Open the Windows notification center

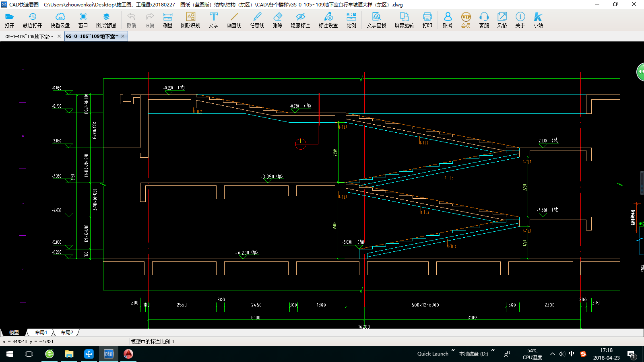tap(631, 354)
